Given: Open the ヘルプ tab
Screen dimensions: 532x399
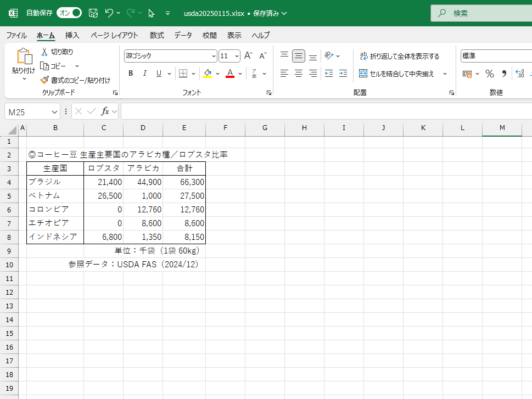Looking at the screenshot, I should (x=261, y=35).
